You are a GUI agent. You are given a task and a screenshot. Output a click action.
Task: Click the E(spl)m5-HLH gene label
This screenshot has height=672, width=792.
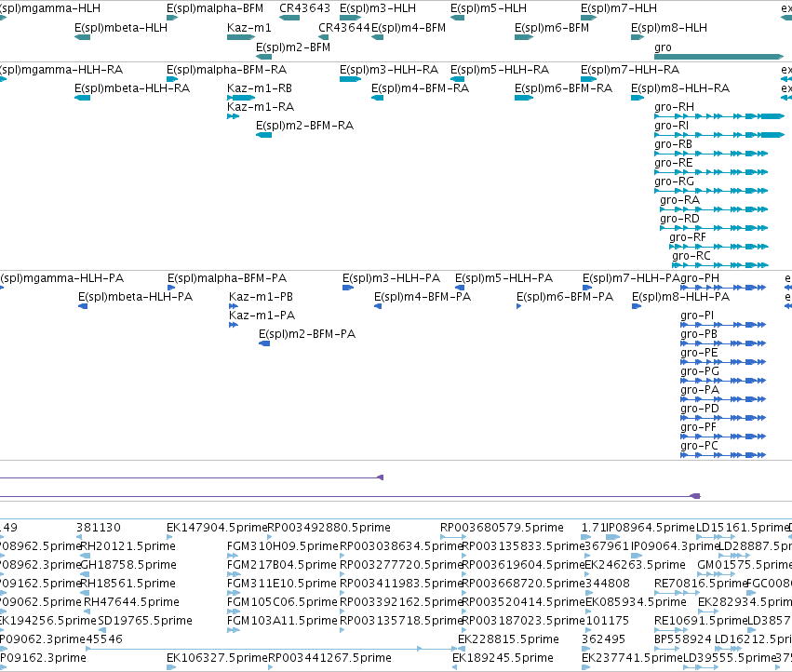pos(489,8)
